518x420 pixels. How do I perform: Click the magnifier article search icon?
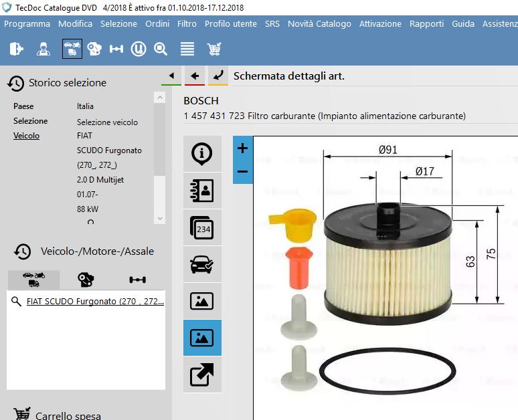161,49
